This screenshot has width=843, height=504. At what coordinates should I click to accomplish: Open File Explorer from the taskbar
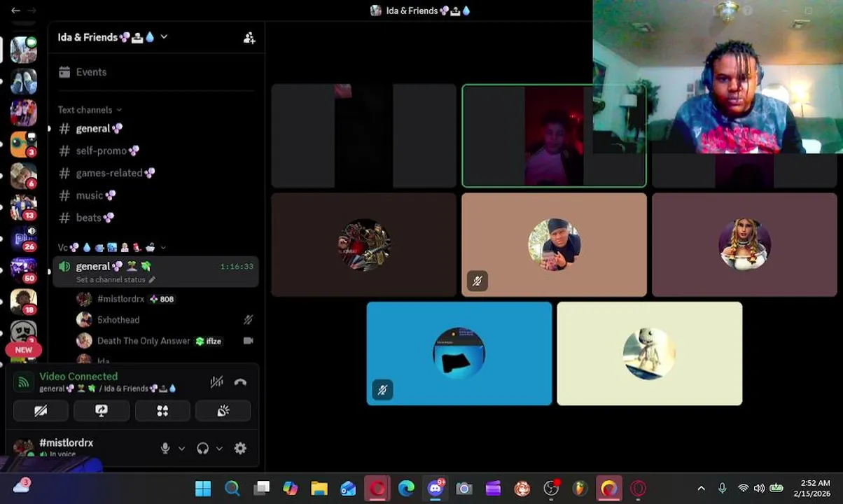[x=319, y=489]
